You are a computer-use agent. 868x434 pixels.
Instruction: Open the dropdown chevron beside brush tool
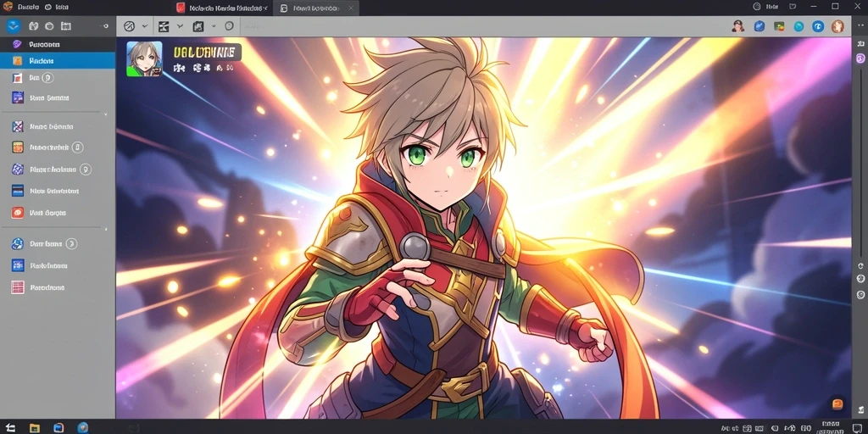tap(180, 26)
